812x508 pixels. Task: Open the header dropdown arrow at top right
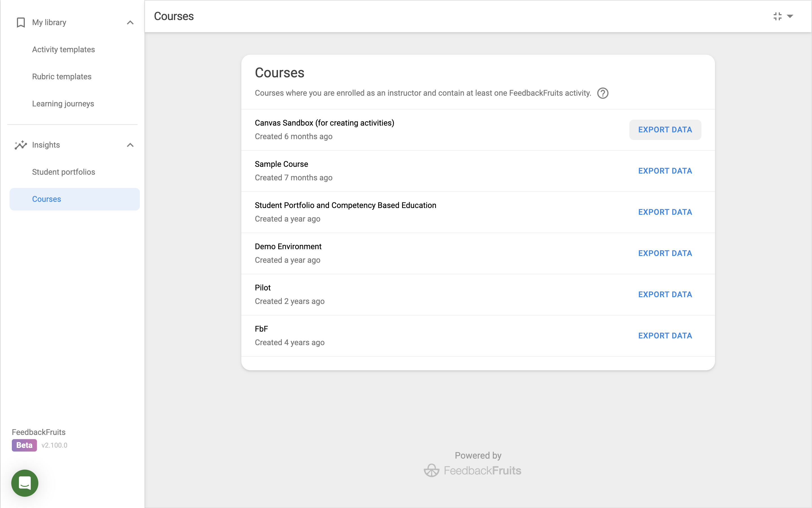tap(790, 16)
